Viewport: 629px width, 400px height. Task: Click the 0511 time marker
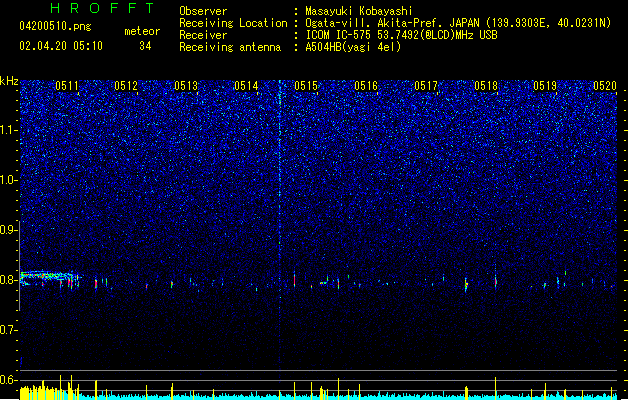click(x=67, y=86)
